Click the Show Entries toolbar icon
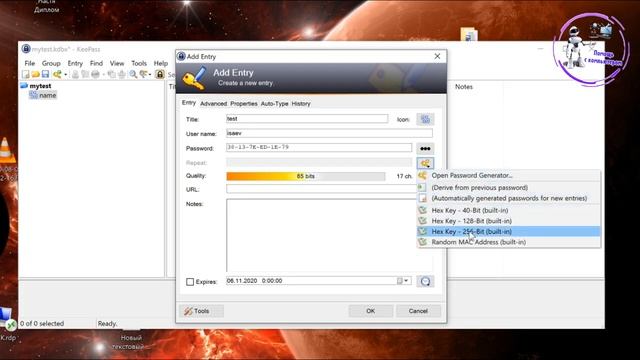 (143, 74)
